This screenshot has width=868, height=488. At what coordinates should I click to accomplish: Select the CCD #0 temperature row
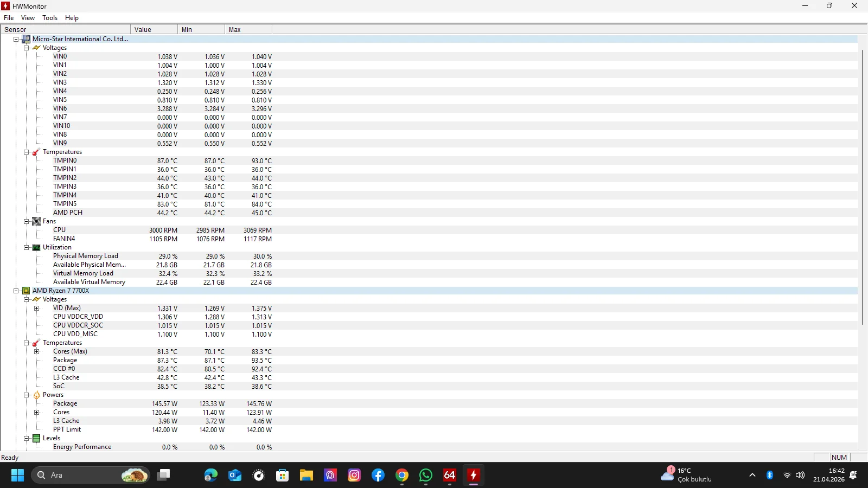429,369
